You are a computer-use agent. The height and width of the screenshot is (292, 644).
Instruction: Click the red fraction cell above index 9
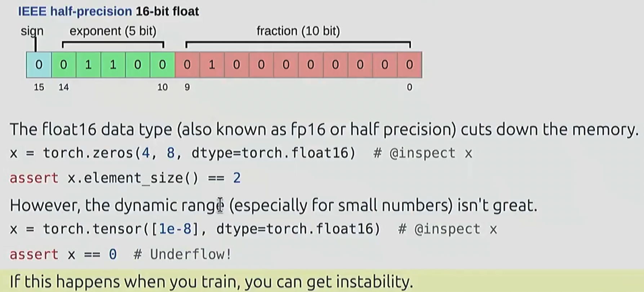click(x=187, y=65)
